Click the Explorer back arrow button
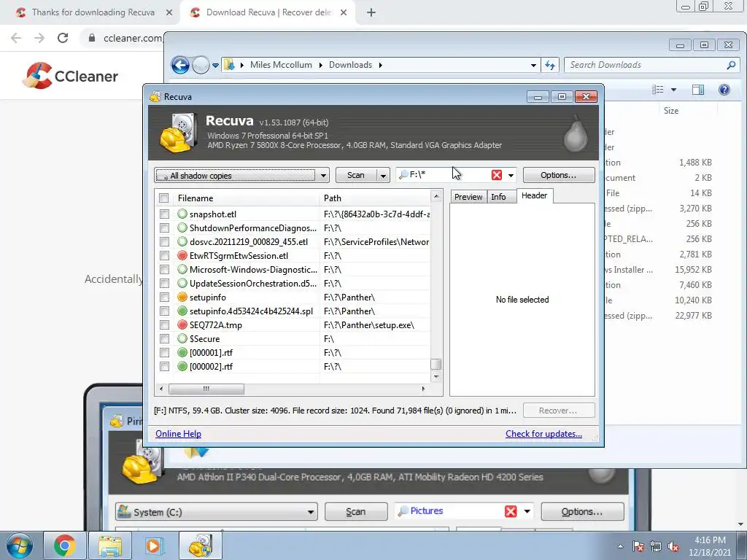Screen dimensions: 747x560 tap(180, 65)
